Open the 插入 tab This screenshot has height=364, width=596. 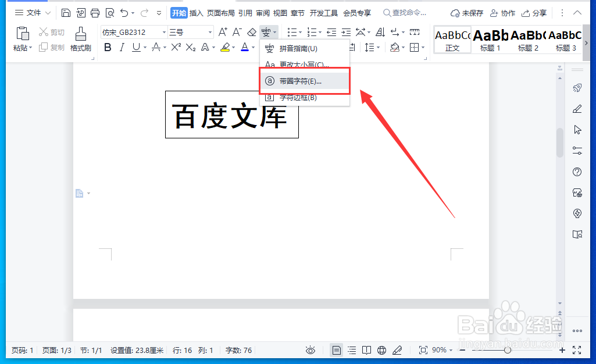pyautogui.click(x=196, y=13)
